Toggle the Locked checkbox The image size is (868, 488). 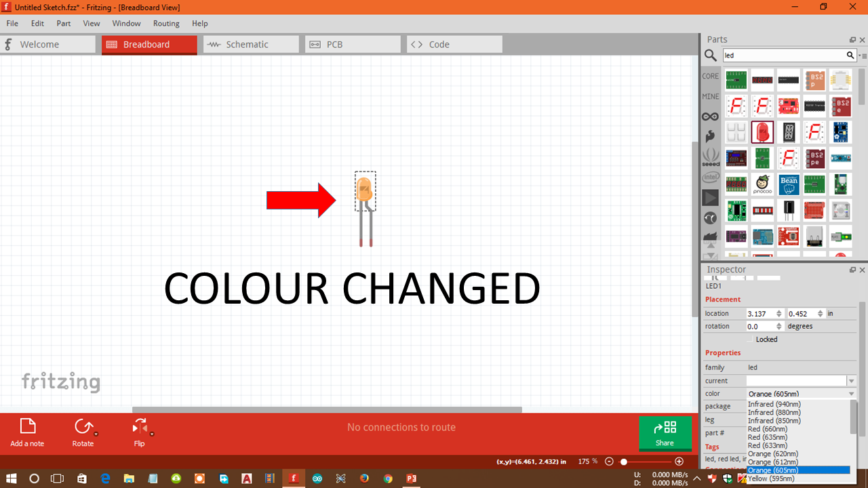[x=750, y=340]
